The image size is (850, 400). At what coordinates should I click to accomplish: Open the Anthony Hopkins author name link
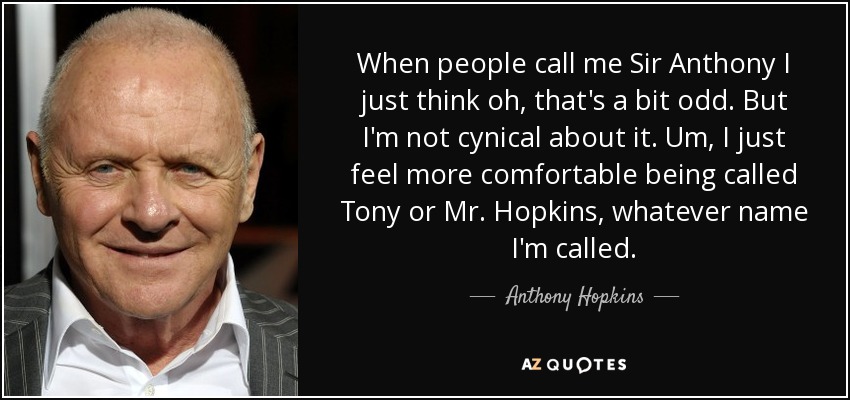point(574,298)
